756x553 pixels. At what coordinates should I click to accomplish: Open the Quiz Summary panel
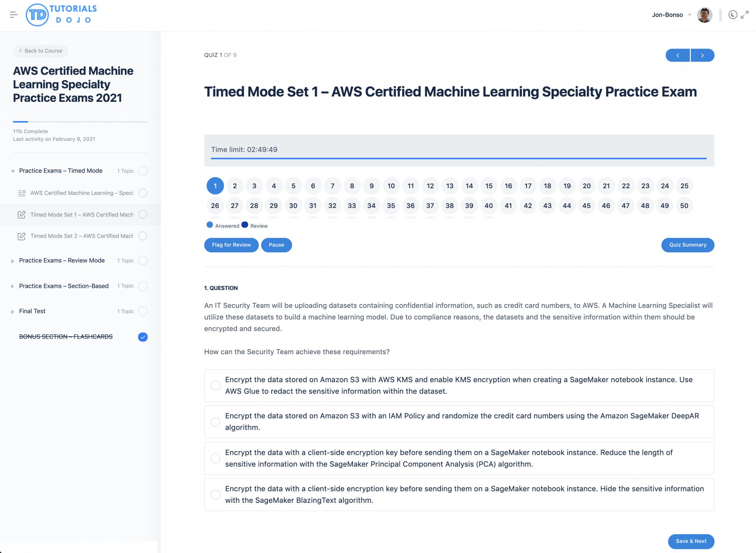(687, 245)
